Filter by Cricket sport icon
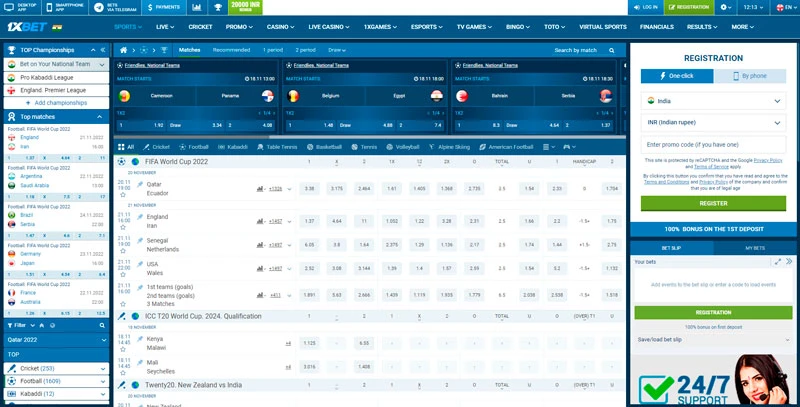800x407 pixels. coord(156,147)
